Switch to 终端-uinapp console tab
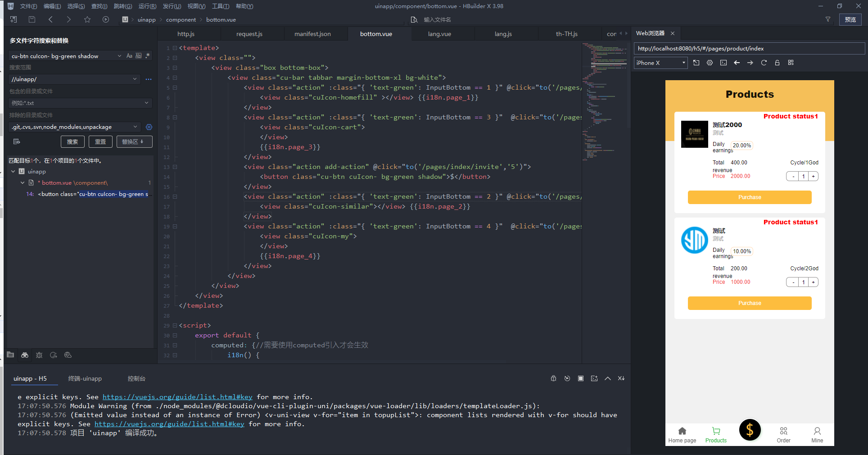 [85, 378]
